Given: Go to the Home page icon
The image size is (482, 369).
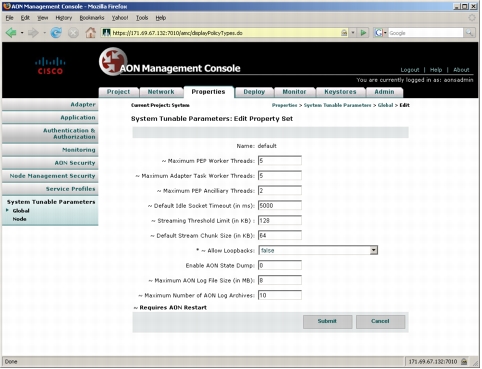Looking at the screenshot, I should click(90, 33).
